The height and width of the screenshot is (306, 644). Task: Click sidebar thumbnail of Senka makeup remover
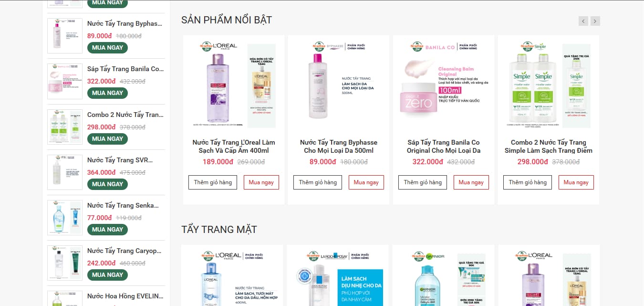pyautogui.click(x=65, y=218)
